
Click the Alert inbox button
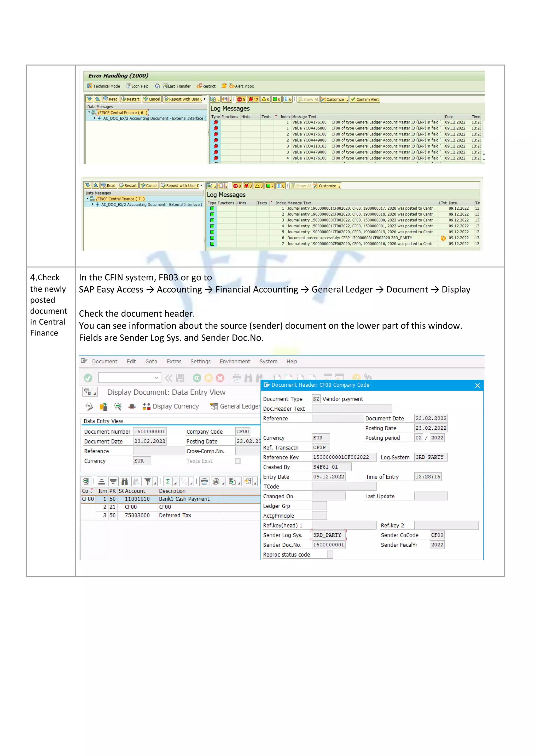point(241,86)
